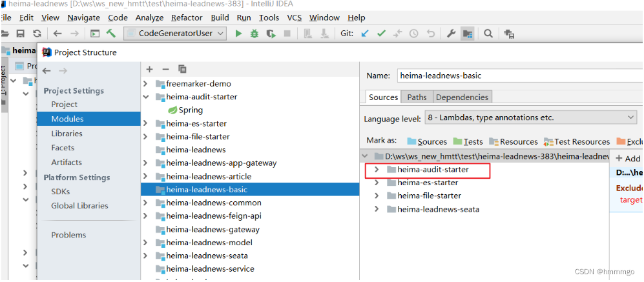Build project with the hammer icon
Viewport: 644px width, 282px height.
[111, 34]
